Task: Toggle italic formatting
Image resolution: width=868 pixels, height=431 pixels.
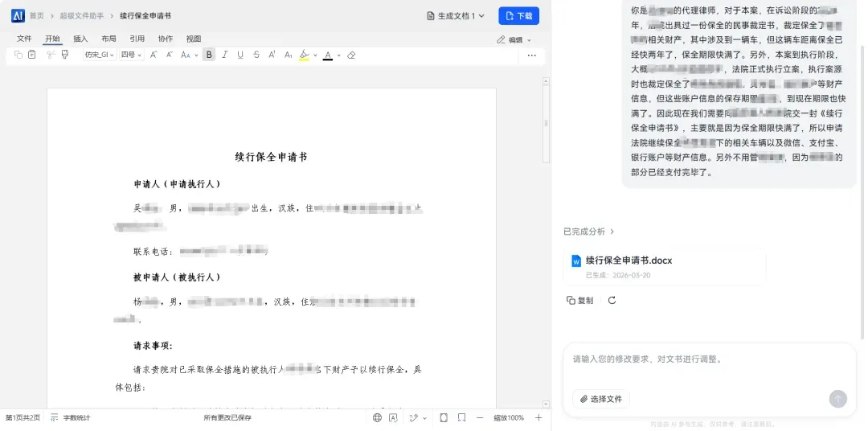Action: 224,55
